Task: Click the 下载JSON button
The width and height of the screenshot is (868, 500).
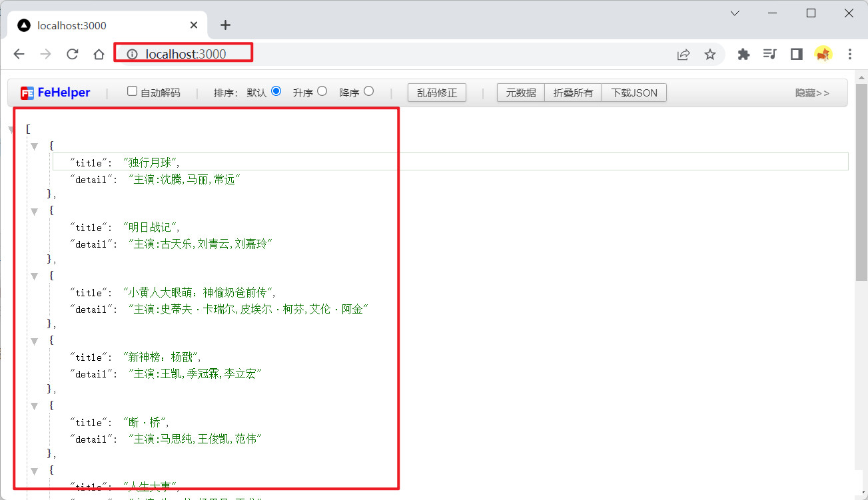Action: [x=634, y=93]
